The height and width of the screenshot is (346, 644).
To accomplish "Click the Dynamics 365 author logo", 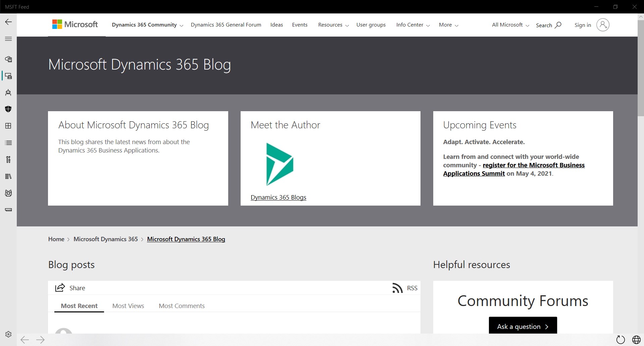I will (x=280, y=164).
